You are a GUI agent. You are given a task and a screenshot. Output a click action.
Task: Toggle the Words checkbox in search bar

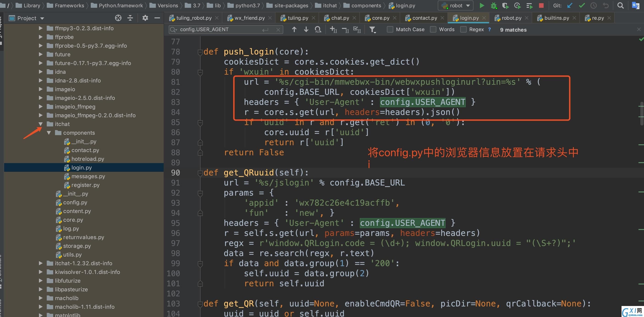[x=434, y=29]
